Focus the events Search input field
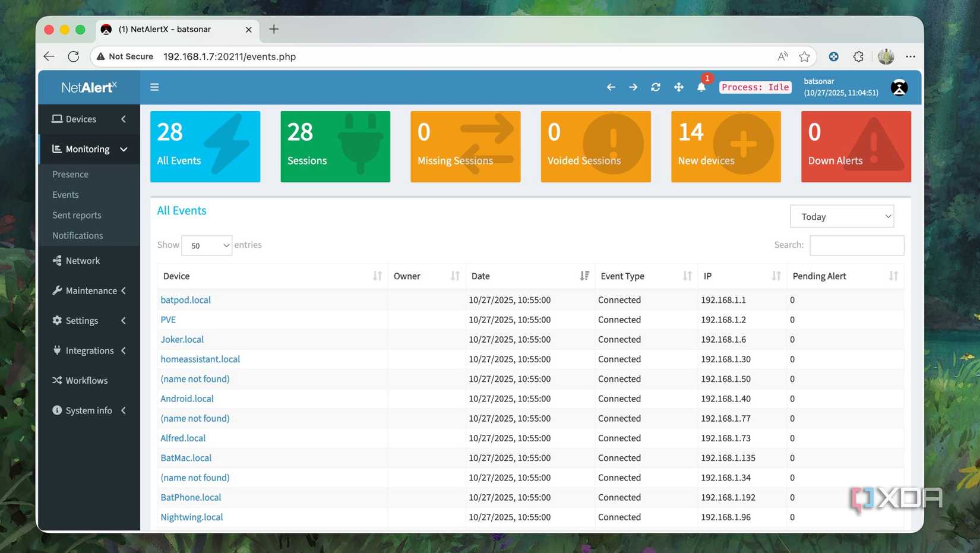Image resolution: width=980 pixels, height=553 pixels. tap(856, 245)
